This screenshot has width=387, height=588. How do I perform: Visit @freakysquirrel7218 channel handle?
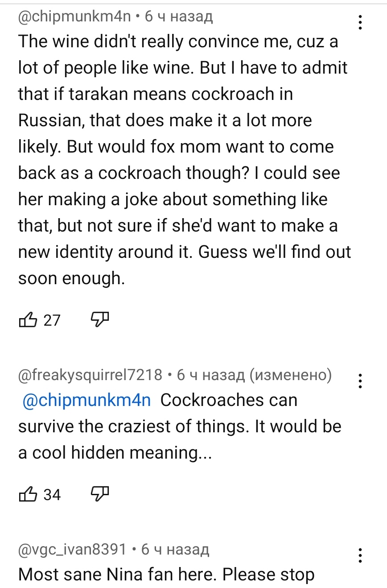[x=91, y=375]
